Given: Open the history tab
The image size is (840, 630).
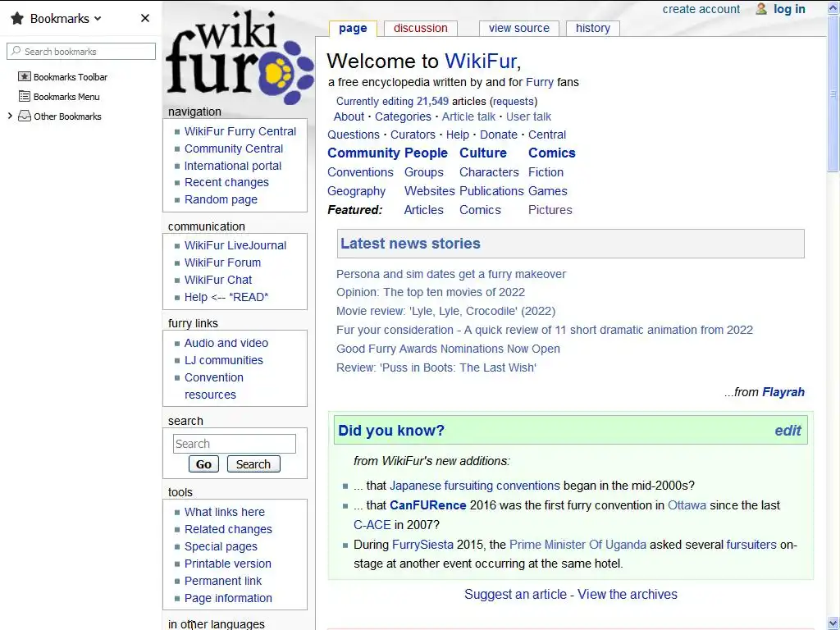Looking at the screenshot, I should point(592,29).
